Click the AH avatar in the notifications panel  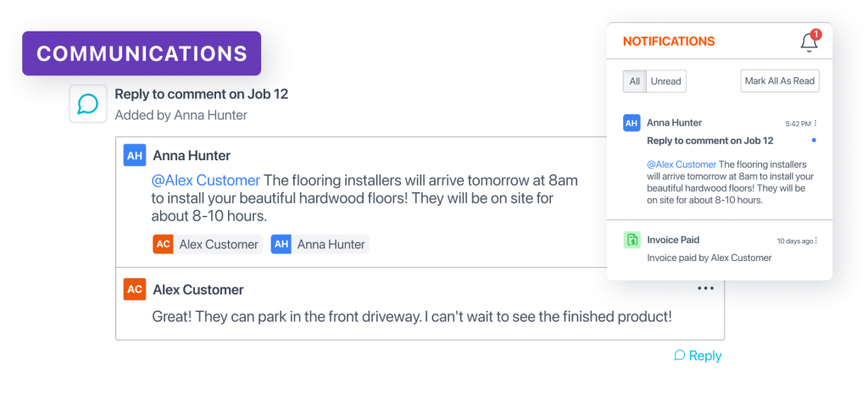[632, 124]
